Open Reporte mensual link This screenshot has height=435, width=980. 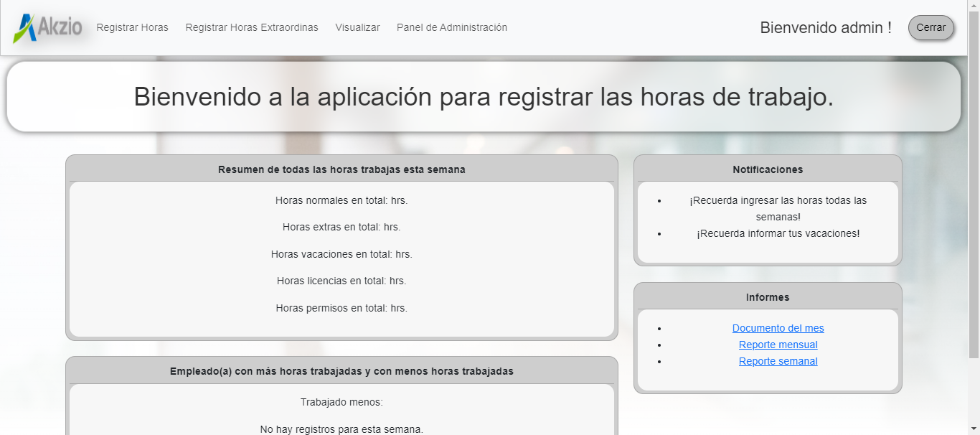click(778, 345)
